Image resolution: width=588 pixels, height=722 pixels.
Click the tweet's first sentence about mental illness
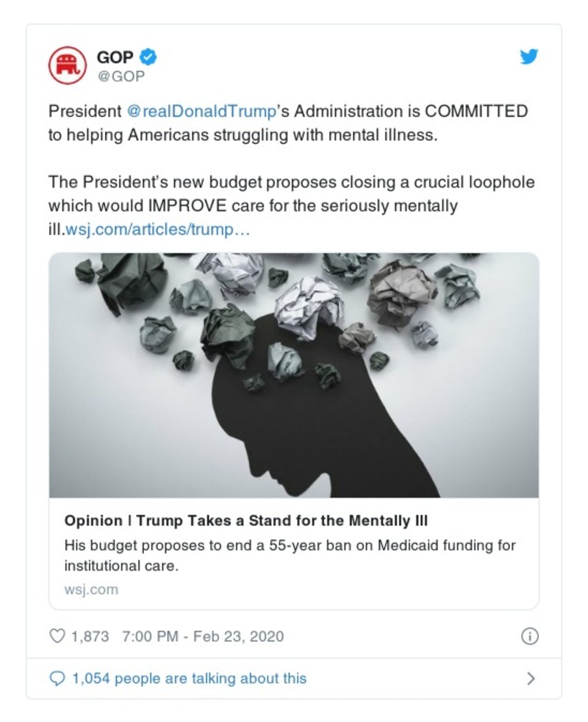(x=287, y=124)
